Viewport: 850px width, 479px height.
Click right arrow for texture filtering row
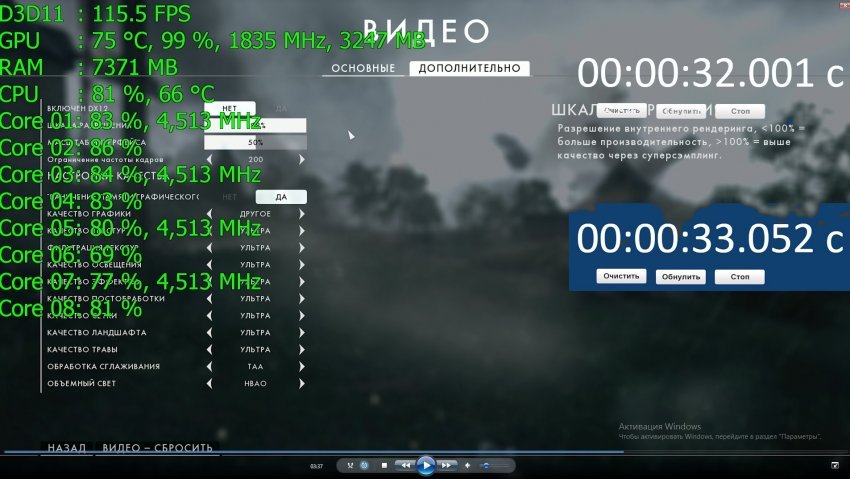(301, 248)
